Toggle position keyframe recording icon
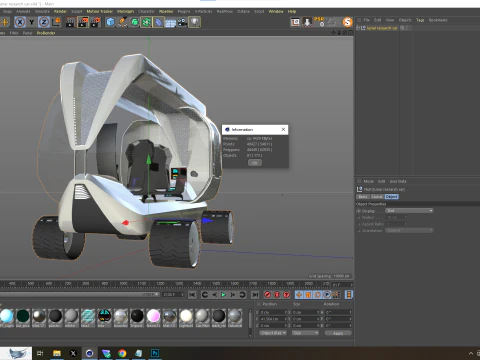480x360 pixels. [x=299, y=295]
